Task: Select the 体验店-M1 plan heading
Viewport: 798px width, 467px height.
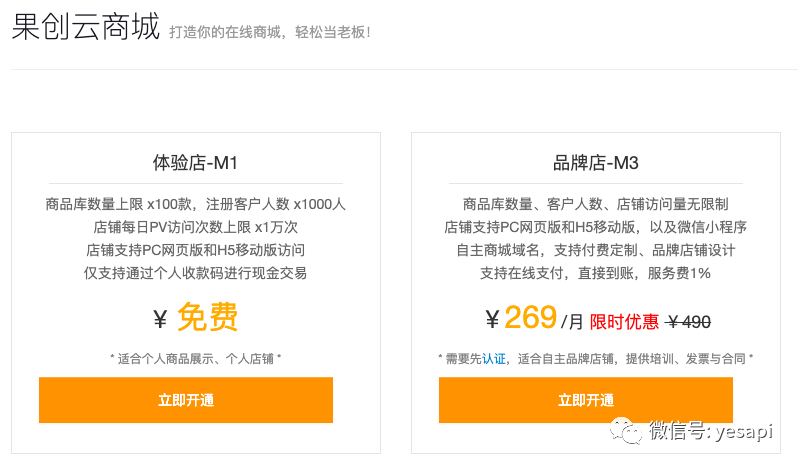Action: coord(195,163)
